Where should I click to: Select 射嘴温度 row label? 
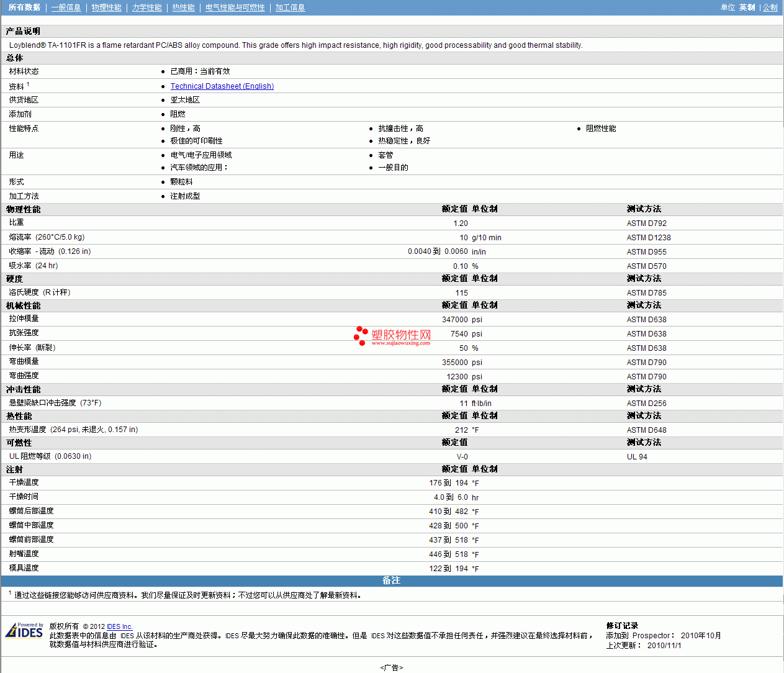pyautogui.click(x=24, y=554)
